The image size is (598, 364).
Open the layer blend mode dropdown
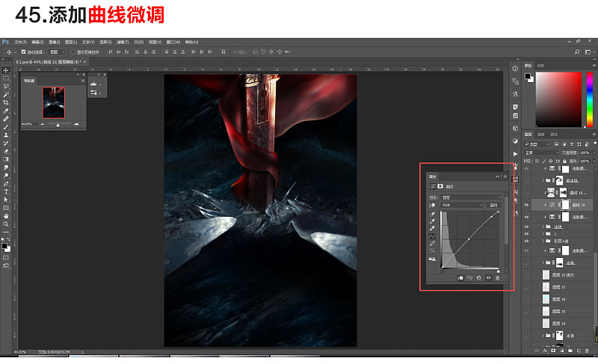(541, 152)
